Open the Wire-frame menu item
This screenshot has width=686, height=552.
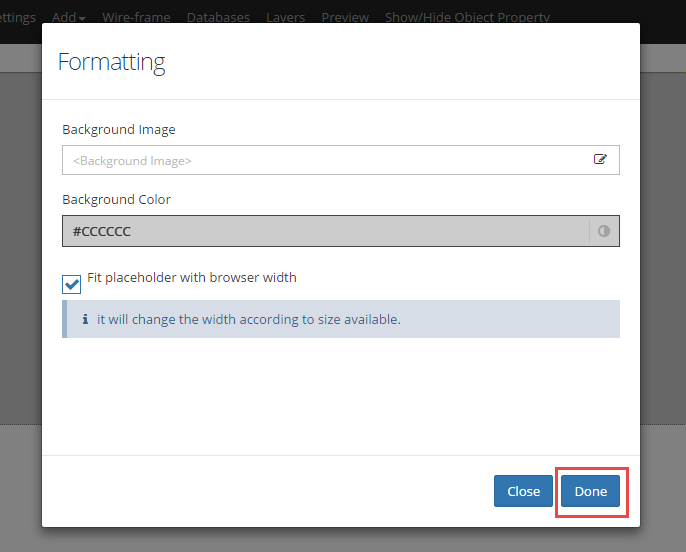point(136,17)
